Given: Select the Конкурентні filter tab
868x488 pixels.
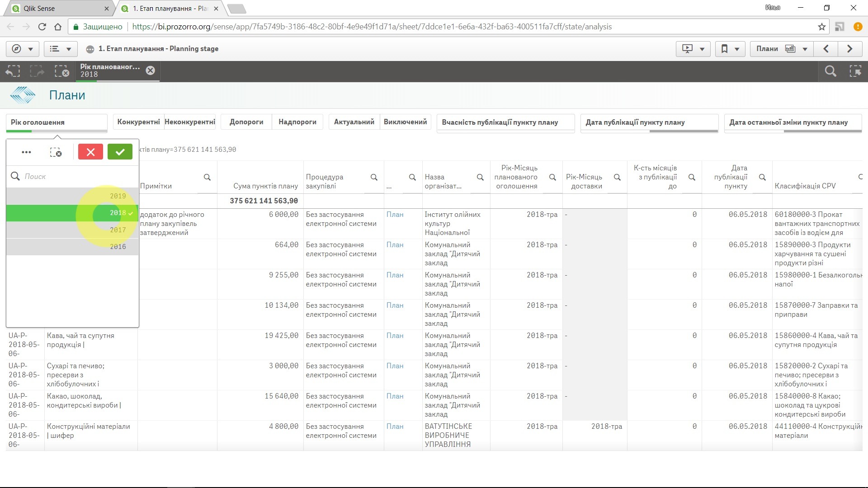Looking at the screenshot, I should [x=138, y=122].
